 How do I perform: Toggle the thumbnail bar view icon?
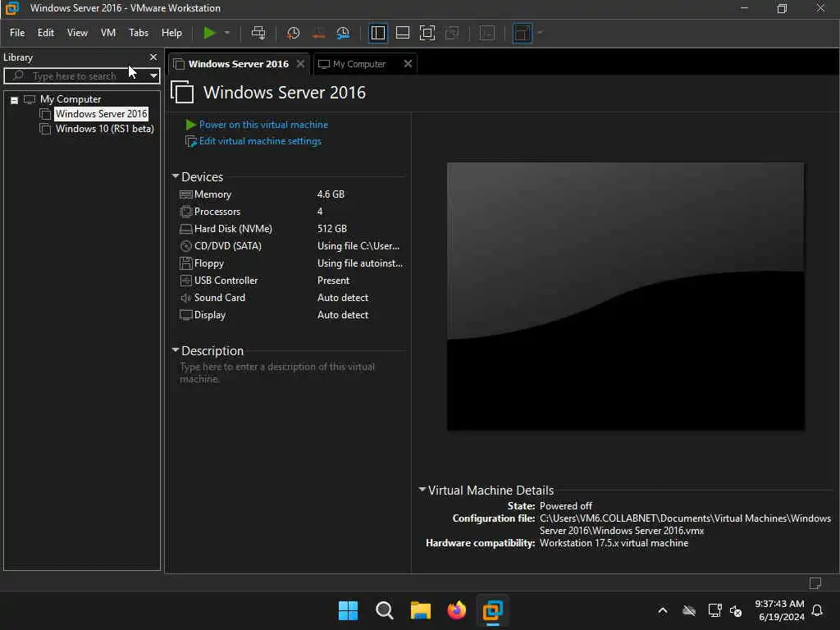[402, 33]
